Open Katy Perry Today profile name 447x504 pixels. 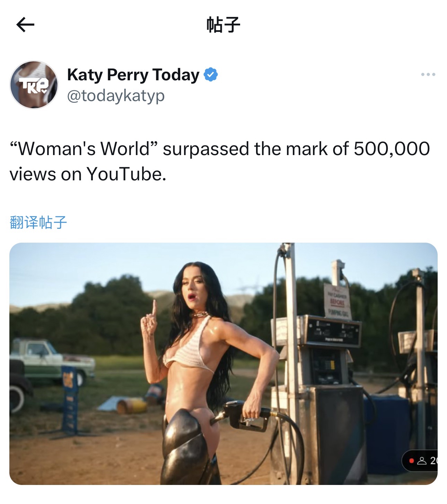point(133,75)
